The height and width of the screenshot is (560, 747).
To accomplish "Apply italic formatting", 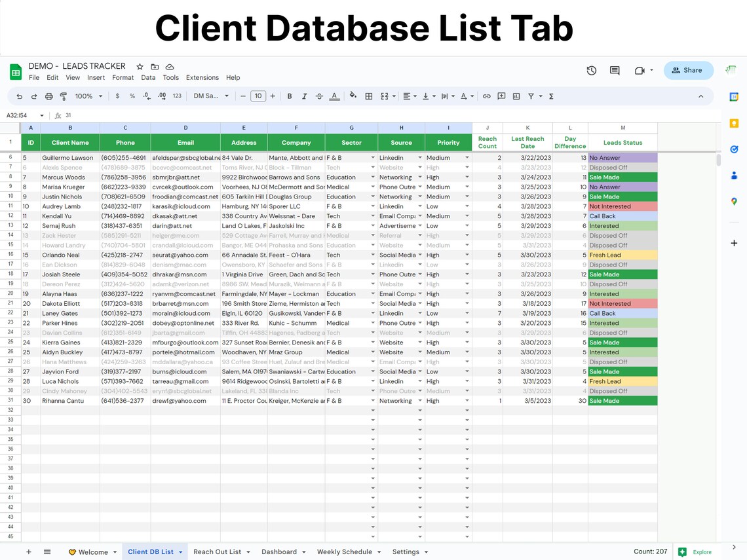I will 304,96.
